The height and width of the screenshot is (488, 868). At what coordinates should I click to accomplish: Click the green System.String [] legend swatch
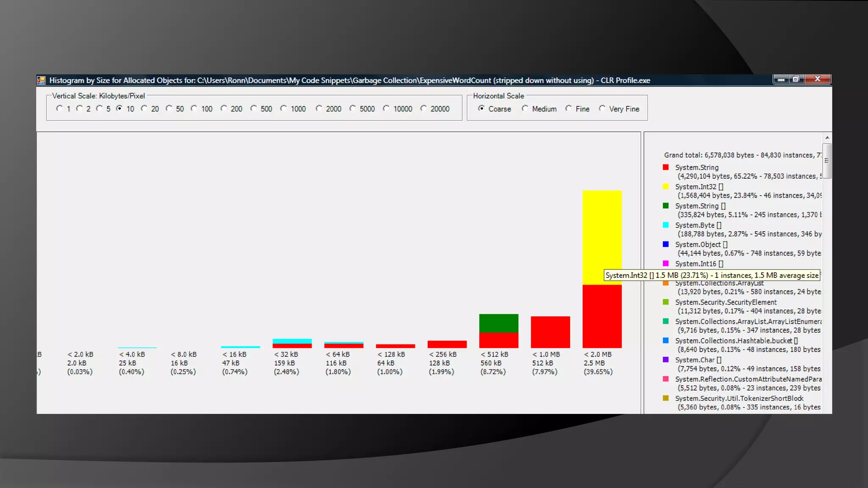(x=665, y=206)
